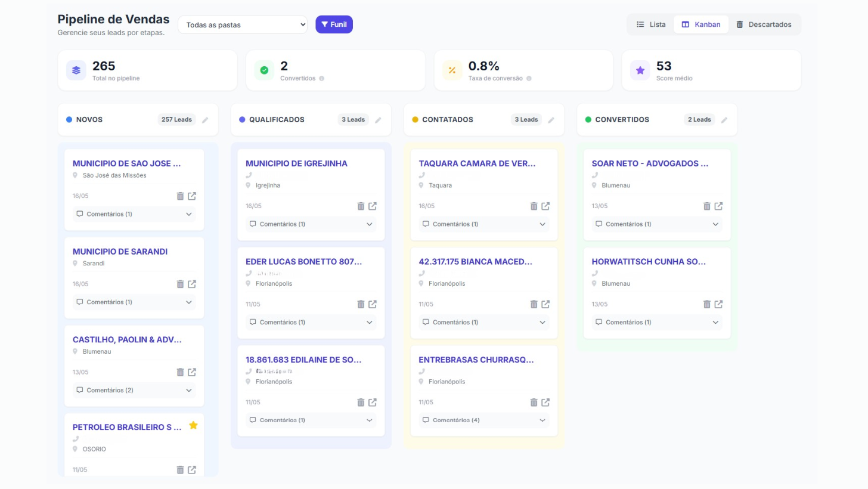
Task: Expand Comentários (4) on ENTREBRASAS card
Action: tap(484, 420)
